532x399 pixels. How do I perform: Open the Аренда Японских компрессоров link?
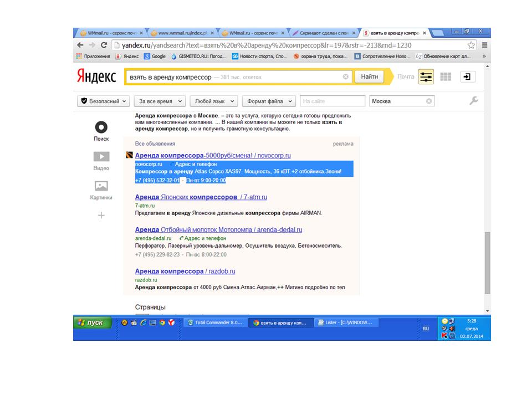pos(201,197)
